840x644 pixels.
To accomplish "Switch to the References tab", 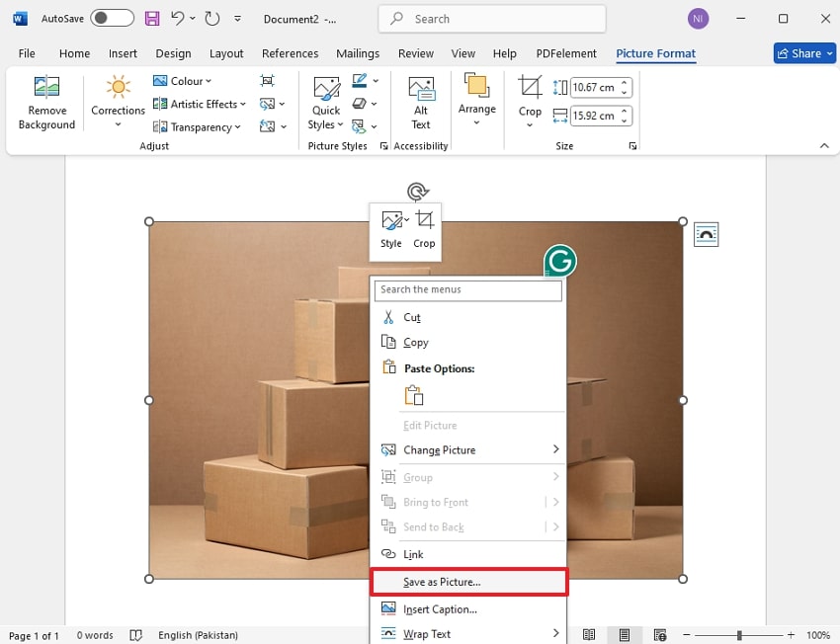I will tap(290, 53).
